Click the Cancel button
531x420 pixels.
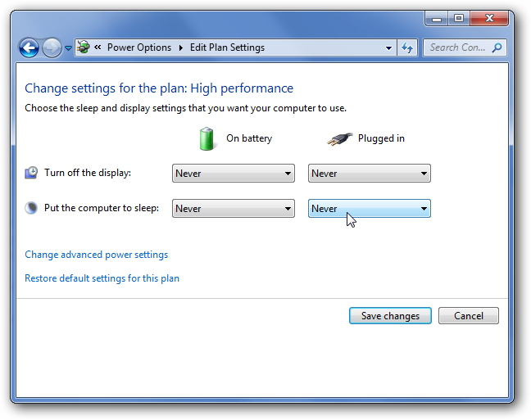coord(469,316)
